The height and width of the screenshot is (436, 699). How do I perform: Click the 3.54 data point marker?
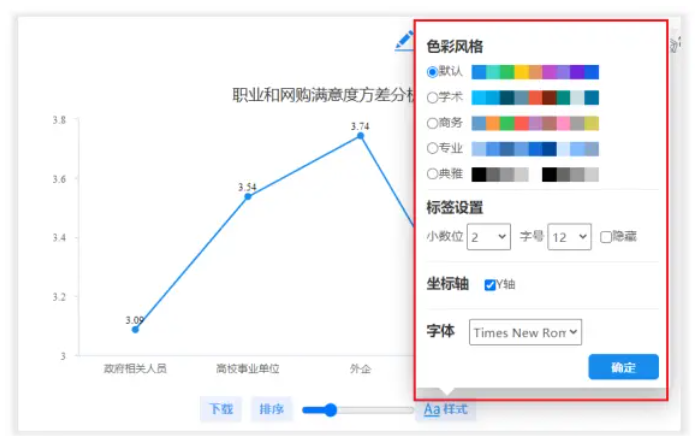tap(248, 196)
